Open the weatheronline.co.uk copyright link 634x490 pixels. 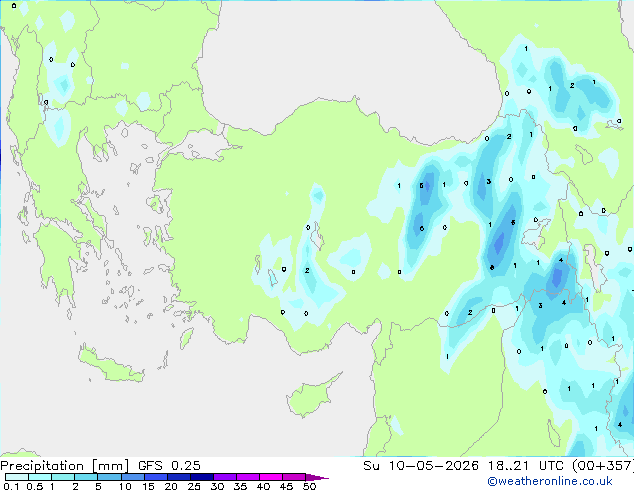[x=549, y=481]
